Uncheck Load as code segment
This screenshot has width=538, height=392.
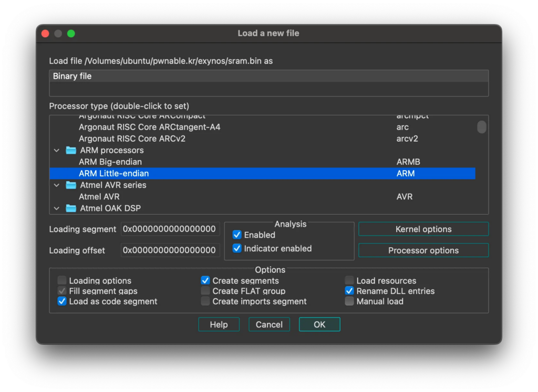tap(62, 301)
